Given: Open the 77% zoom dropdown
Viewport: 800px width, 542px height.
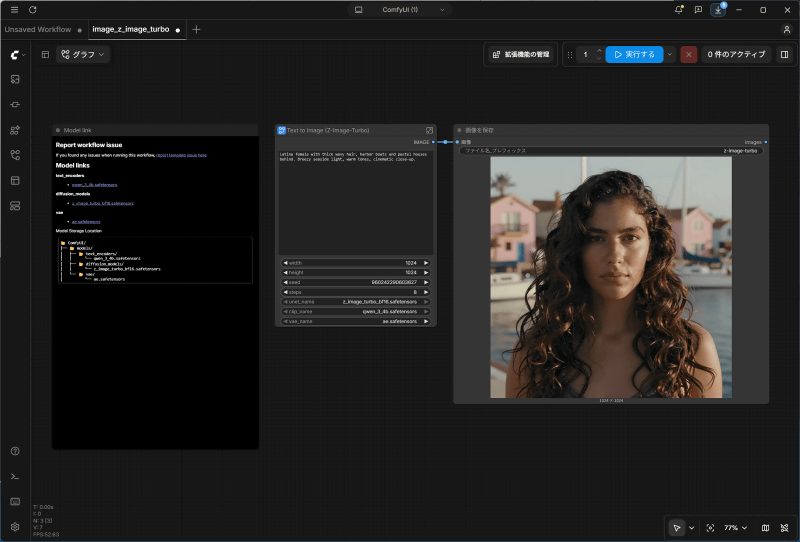Looking at the screenshot, I should (x=735, y=528).
